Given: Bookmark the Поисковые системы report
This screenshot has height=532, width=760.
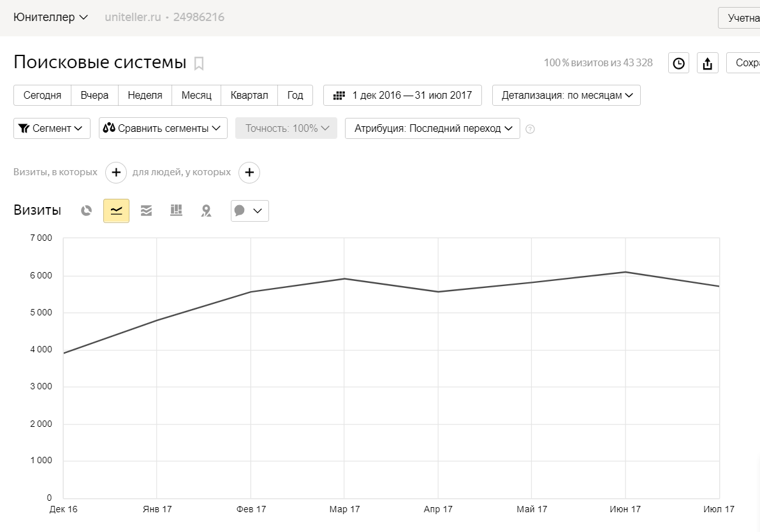Looking at the screenshot, I should point(199,64).
